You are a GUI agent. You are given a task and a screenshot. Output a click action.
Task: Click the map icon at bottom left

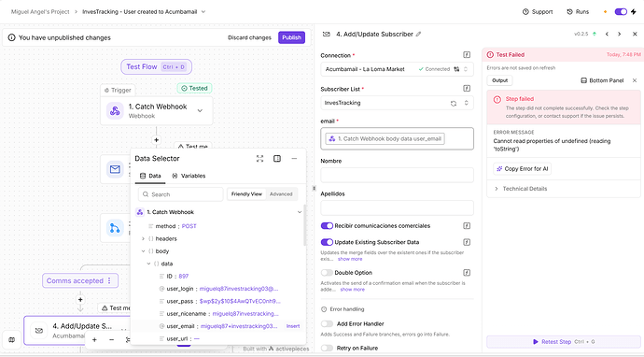click(x=12, y=340)
